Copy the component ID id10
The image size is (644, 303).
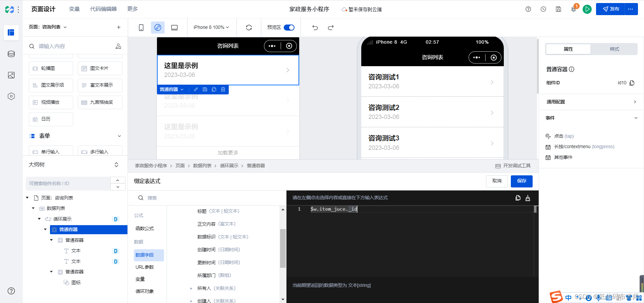tap(632, 83)
